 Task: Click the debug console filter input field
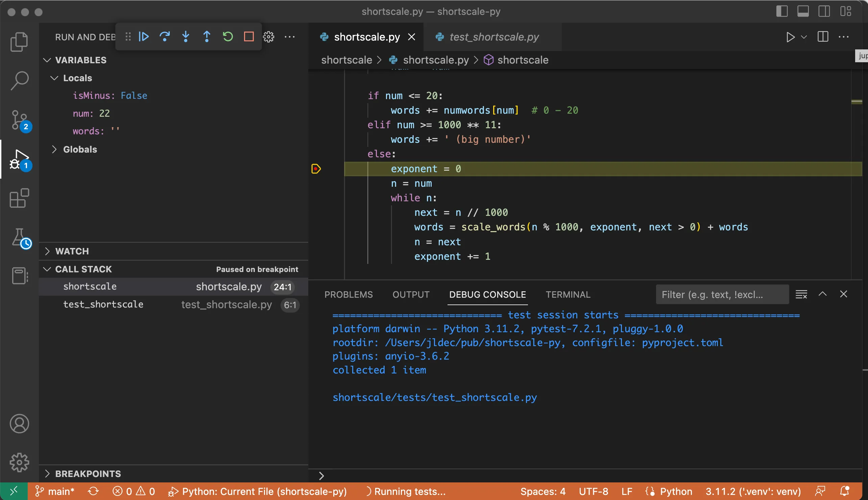tap(721, 294)
